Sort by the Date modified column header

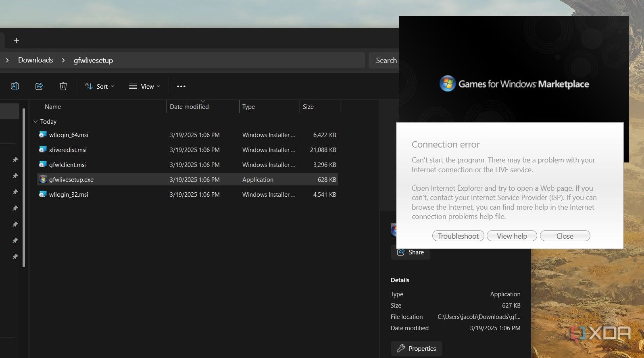pyautogui.click(x=189, y=107)
